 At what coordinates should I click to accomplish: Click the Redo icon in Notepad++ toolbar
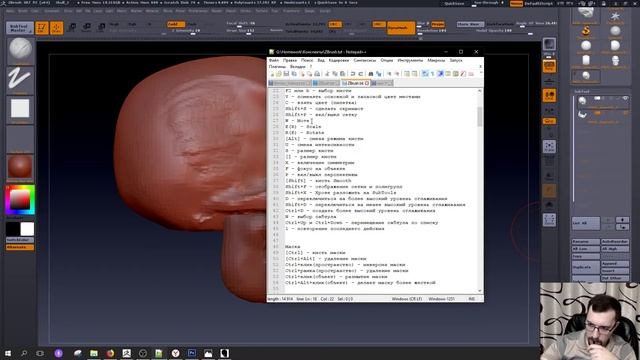coord(360,74)
